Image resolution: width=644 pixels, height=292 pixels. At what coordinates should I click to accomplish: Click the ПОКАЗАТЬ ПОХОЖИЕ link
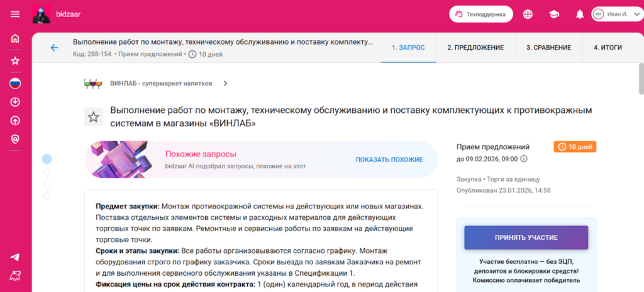click(x=389, y=160)
